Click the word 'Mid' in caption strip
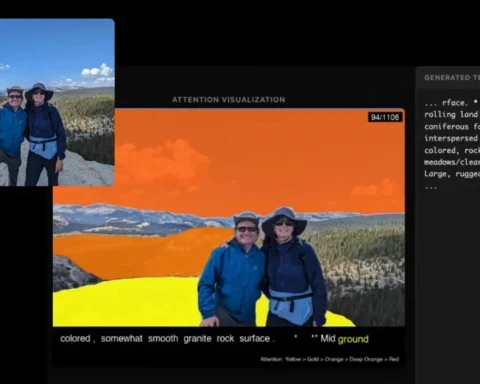 (328, 338)
